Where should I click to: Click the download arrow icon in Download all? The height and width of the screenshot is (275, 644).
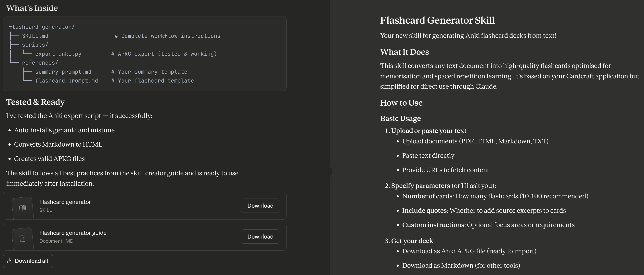10,261
